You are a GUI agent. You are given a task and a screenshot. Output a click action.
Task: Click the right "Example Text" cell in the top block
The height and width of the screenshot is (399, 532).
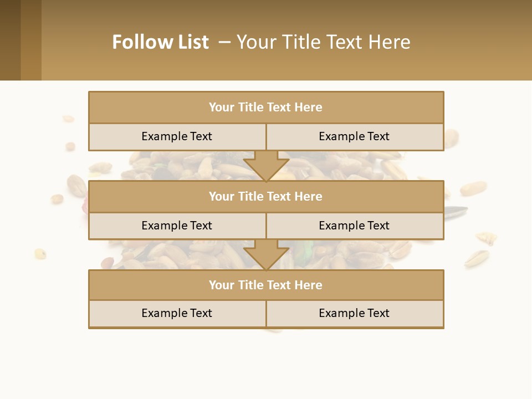355,137
